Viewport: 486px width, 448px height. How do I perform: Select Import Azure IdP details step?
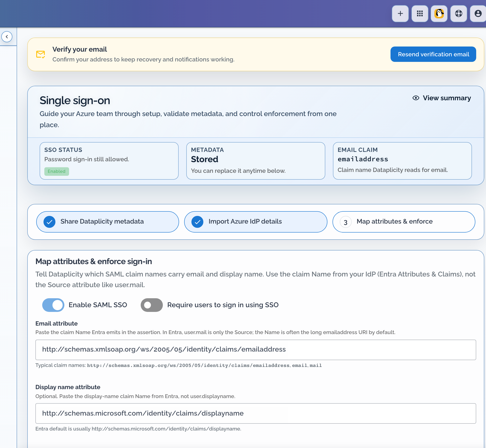pos(256,222)
